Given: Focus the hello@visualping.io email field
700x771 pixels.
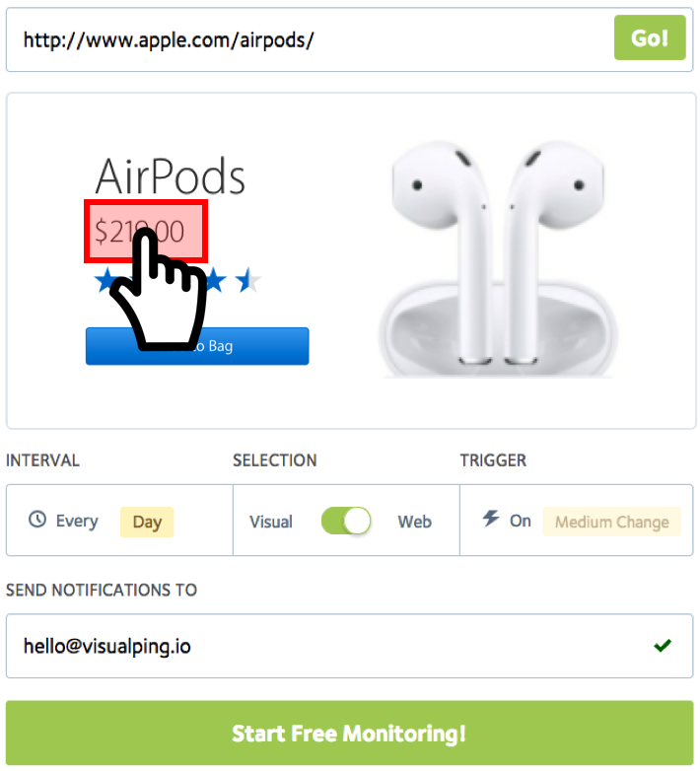Looking at the screenshot, I should [350, 646].
